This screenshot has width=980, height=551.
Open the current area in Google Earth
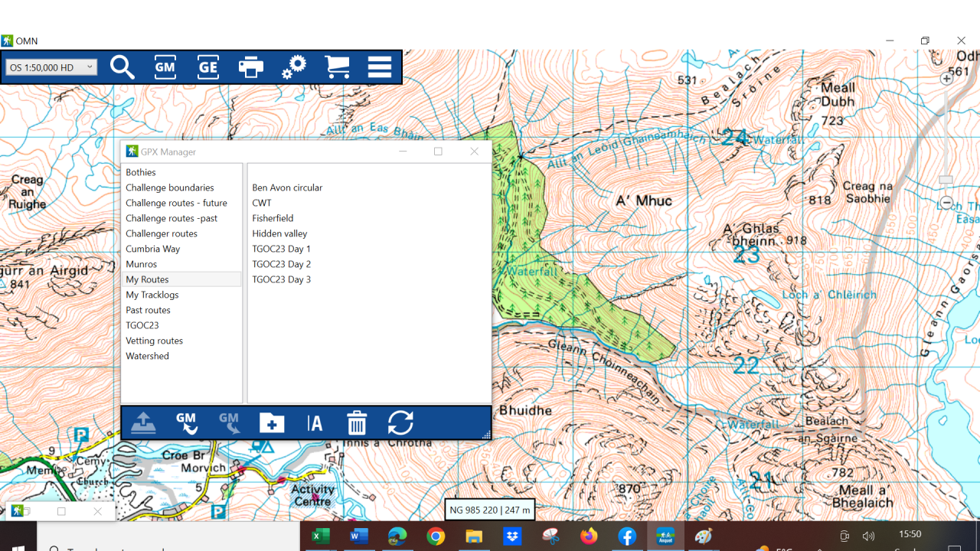point(207,67)
